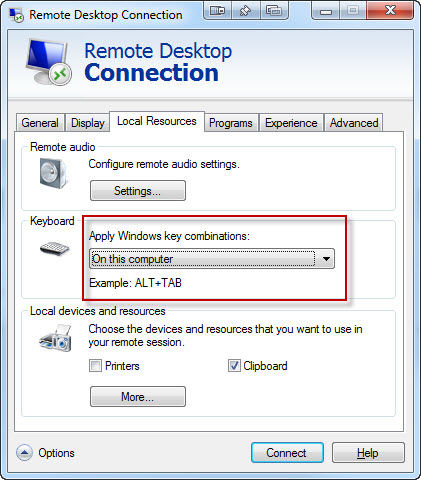Click the leftmost monitor-layout title bar icon
This screenshot has width=421, height=480.
(217, 11)
